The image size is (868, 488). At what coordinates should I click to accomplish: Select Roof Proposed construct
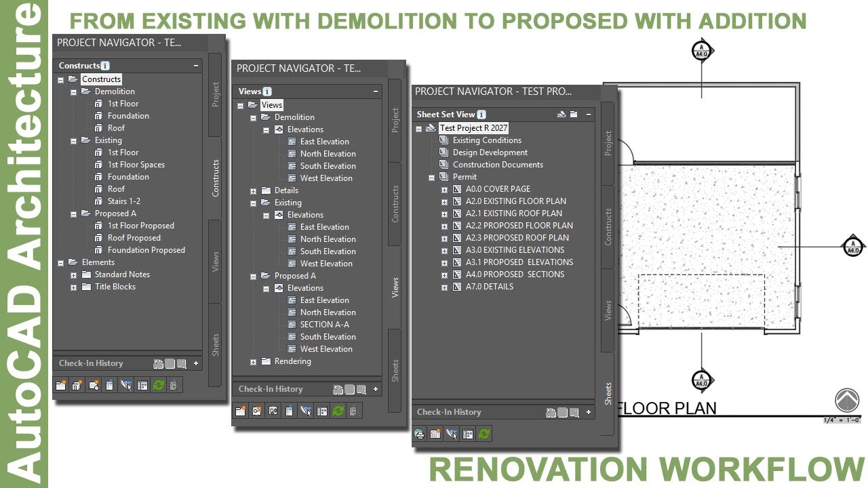pos(134,238)
